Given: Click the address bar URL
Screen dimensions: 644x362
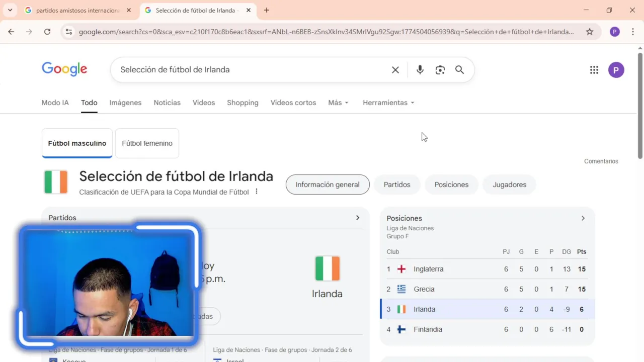Looking at the screenshot, I should pos(326,32).
